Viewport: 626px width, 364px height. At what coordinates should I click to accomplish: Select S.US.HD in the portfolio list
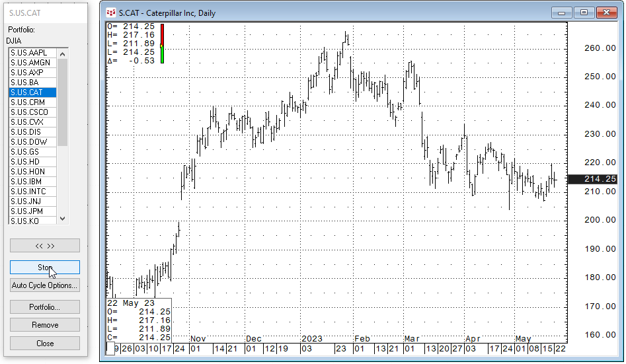[32, 162]
